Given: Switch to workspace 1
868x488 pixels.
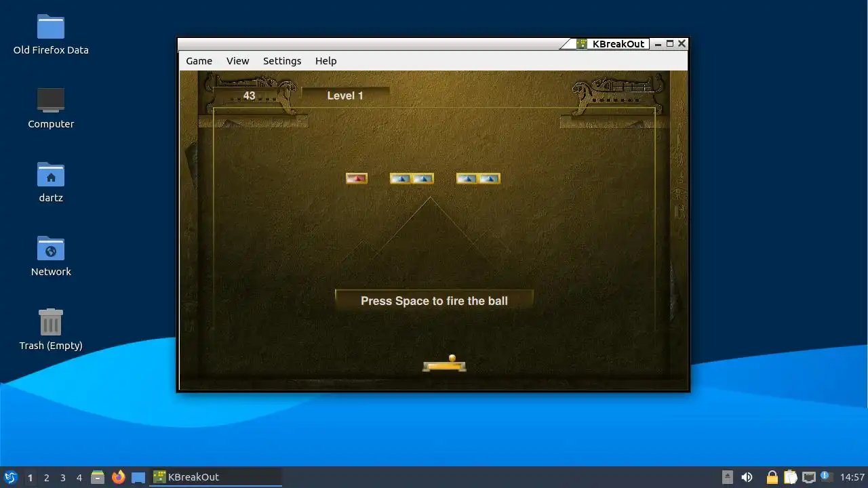Looking at the screenshot, I should pyautogui.click(x=30, y=477).
